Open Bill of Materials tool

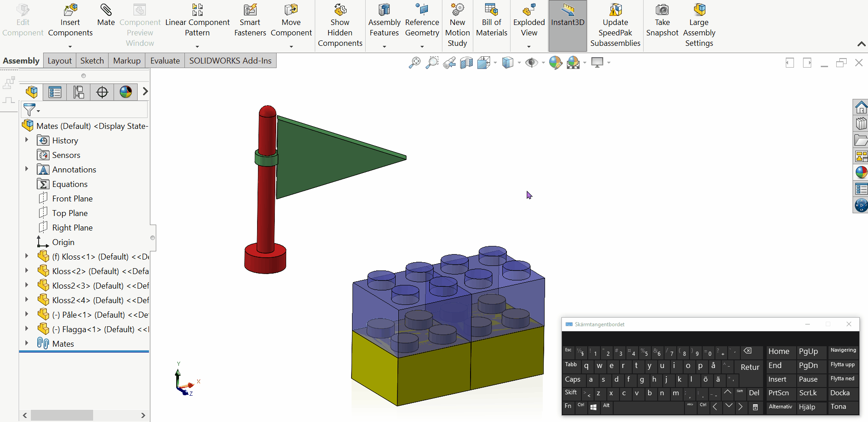click(x=491, y=21)
